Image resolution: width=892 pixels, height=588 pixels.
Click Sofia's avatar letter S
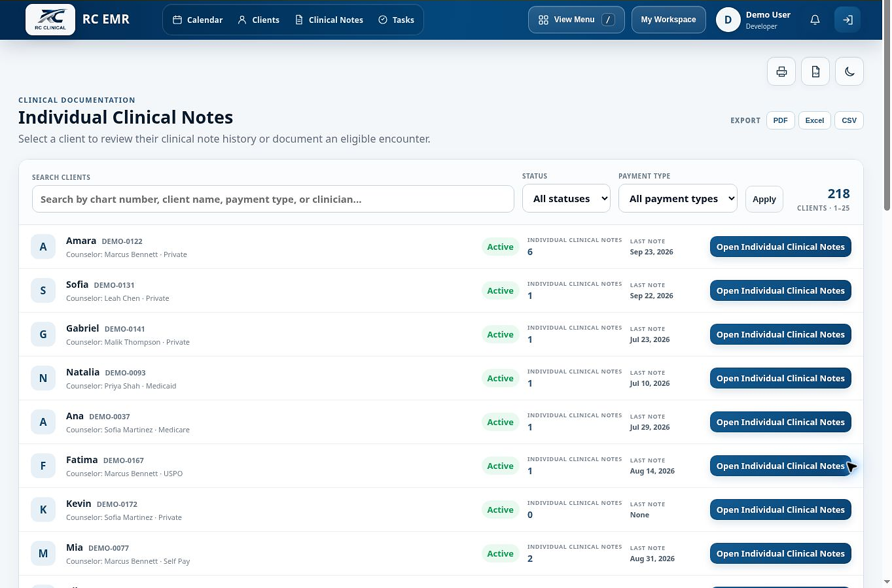tap(43, 290)
